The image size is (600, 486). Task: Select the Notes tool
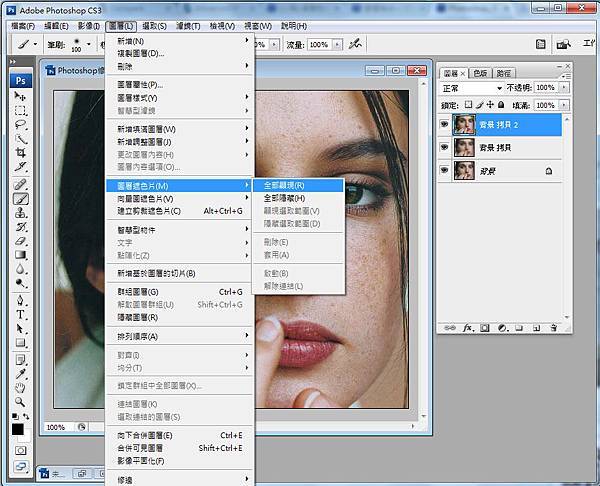tap(20, 360)
